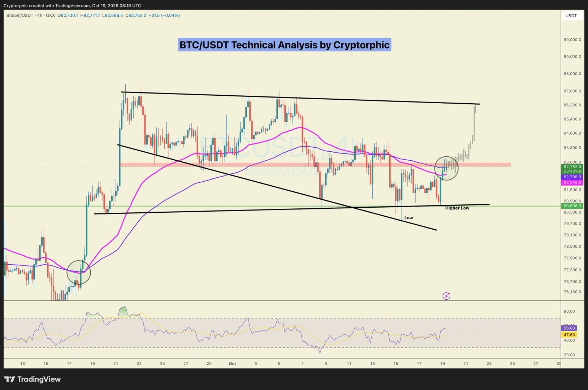Click the green 80,636.3 horizontal line label
The width and height of the screenshot is (588, 390).
tap(572, 206)
